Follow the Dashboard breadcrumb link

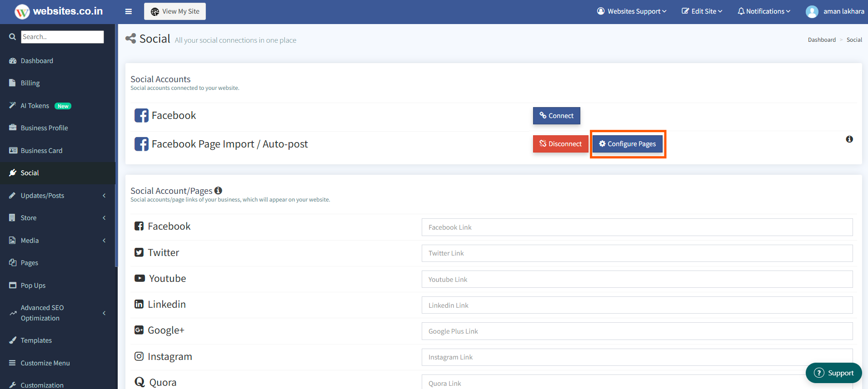point(822,40)
